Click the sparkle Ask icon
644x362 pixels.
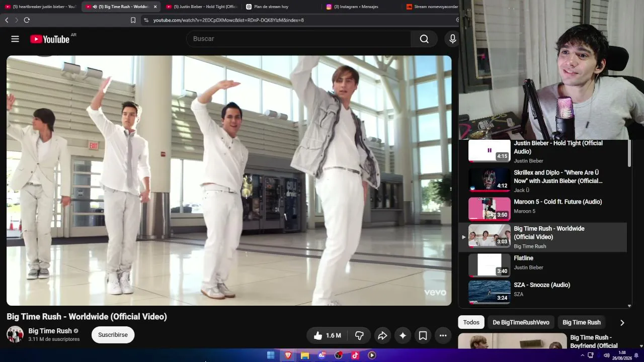coord(403,335)
